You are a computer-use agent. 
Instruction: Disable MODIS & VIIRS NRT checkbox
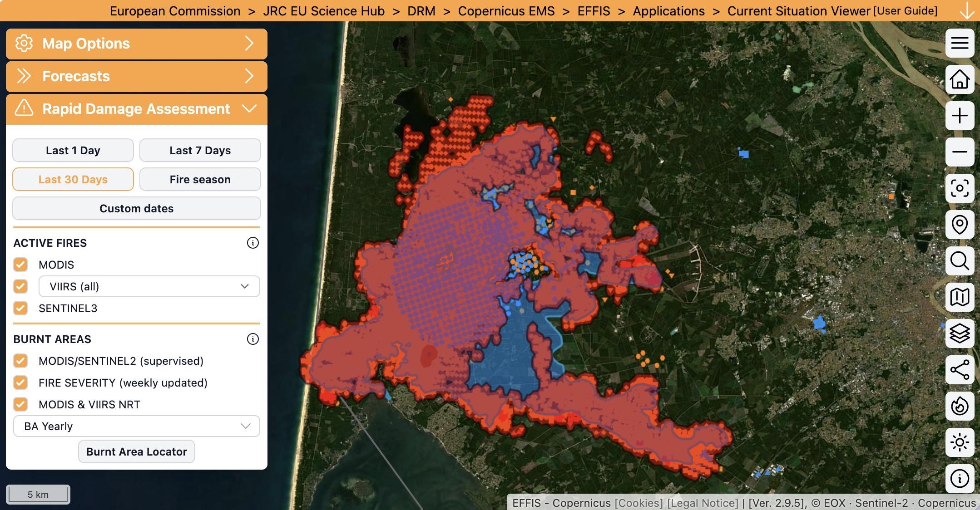tap(20, 404)
